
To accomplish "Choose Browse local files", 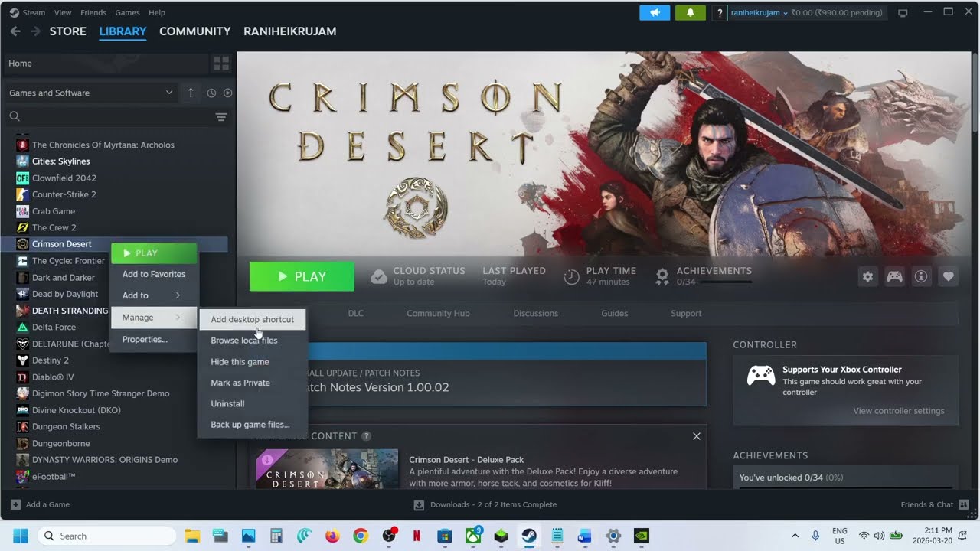I will (x=253, y=341).
